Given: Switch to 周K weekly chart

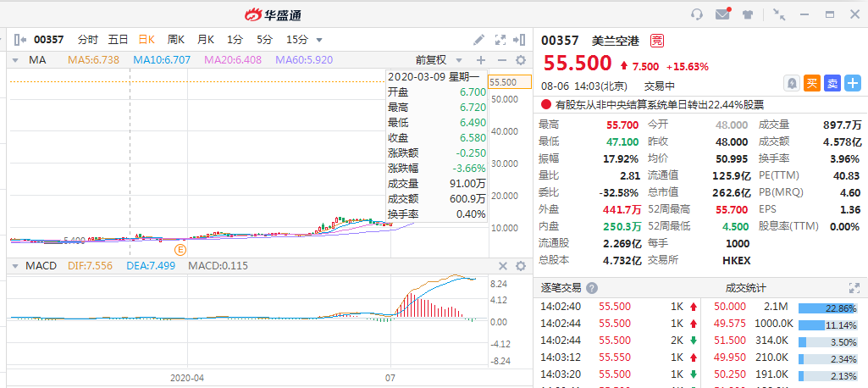Looking at the screenshot, I should 176,39.
